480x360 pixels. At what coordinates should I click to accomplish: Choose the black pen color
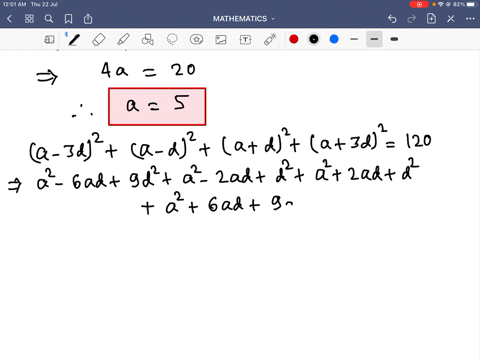[x=314, y=39]
